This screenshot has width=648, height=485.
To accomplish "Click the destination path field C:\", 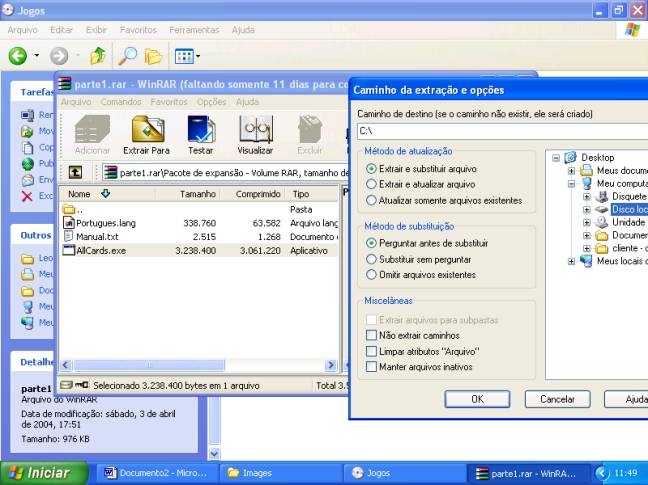I will [503, 131].
